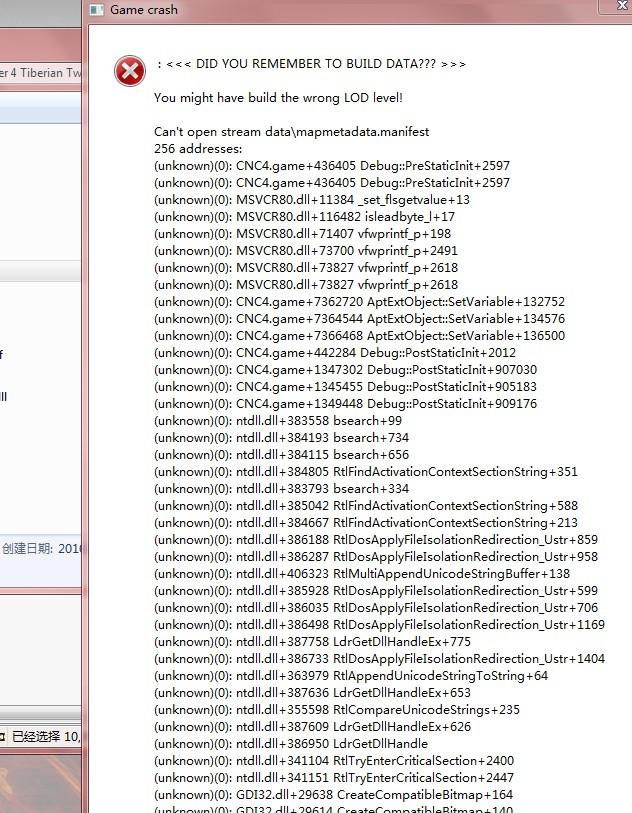
Task: Select the MSVCR80.dll+116482 isleadbyte_l+17 line
Action: (x=304, y=217)
